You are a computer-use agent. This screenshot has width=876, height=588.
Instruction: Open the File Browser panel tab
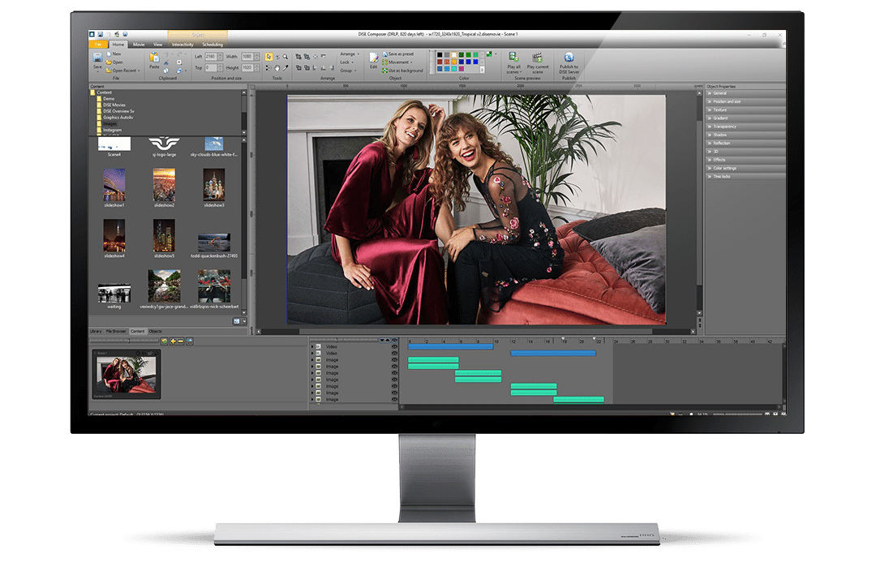click(x=117, y=331)
